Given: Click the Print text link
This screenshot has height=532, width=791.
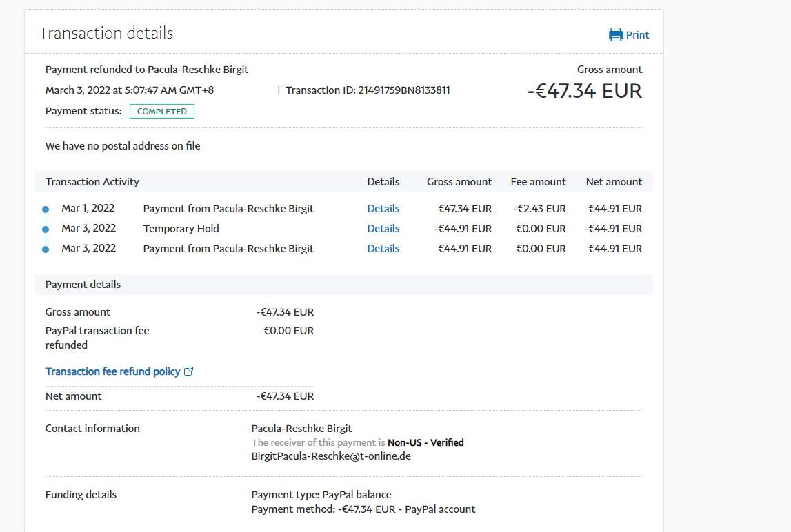Looking at the screenshot, I should (x=637, y=35).
